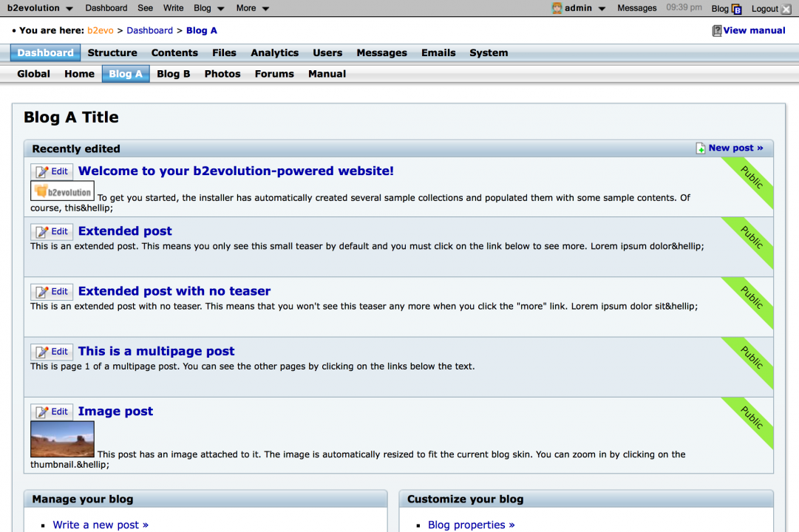Open the Analytics tab
The height and width of the screenshot is (532, 799).
275,52
